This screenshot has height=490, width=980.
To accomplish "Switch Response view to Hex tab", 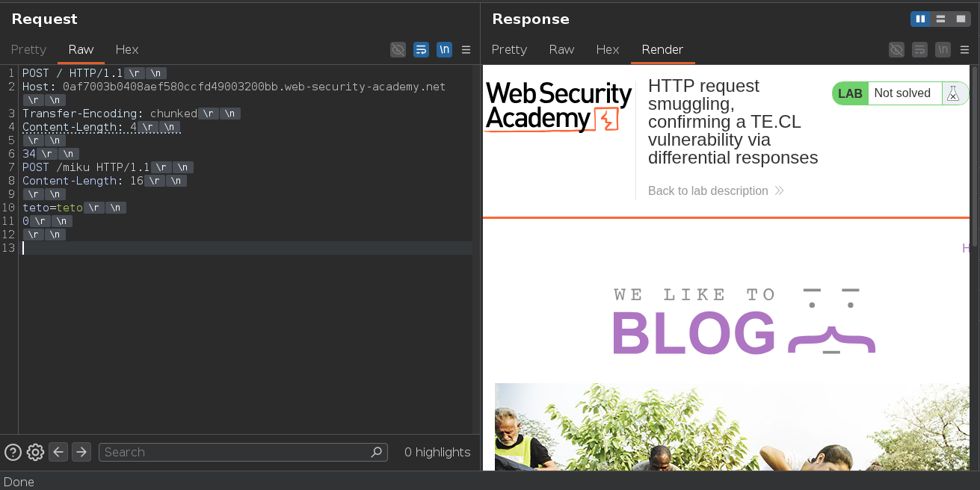I will [608, 49].
